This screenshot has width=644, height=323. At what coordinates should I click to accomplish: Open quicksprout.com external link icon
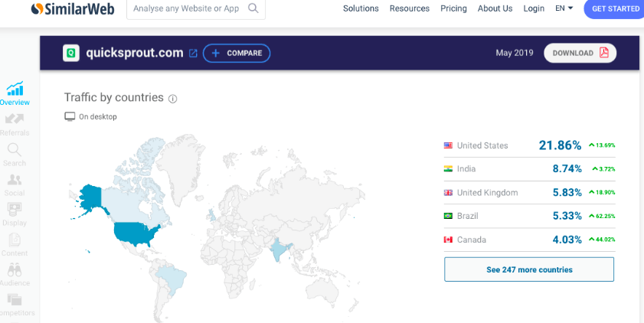193,54
